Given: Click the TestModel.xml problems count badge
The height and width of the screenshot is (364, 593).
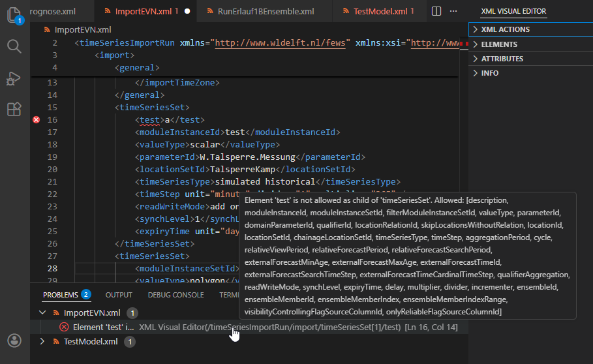Looking at the screenshot, I should coord(130,342).
